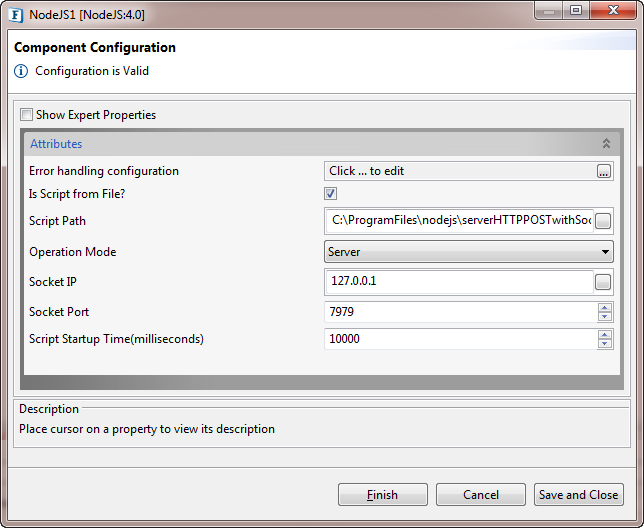644x528 pixels.
Task: Close the NodeJS1 dialog with X
Action: pos(613,10)
